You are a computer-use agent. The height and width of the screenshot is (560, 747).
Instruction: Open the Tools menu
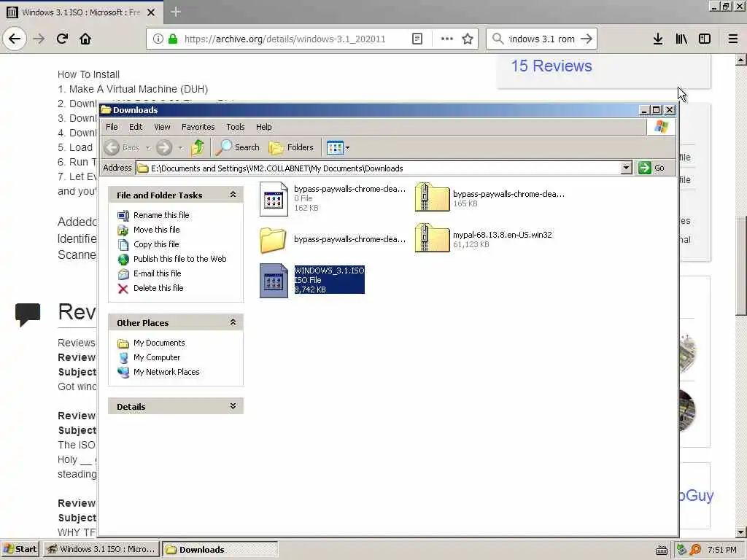point(236,127)
